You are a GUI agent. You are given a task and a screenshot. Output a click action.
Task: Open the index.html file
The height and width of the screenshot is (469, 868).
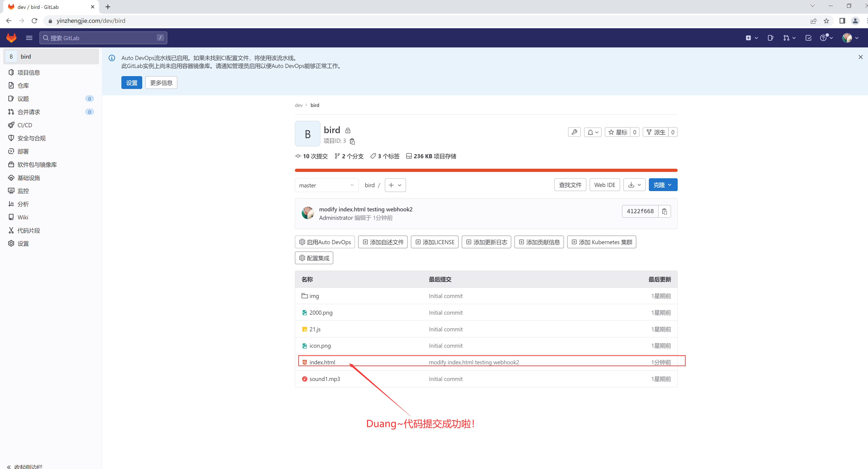(322, 362)
